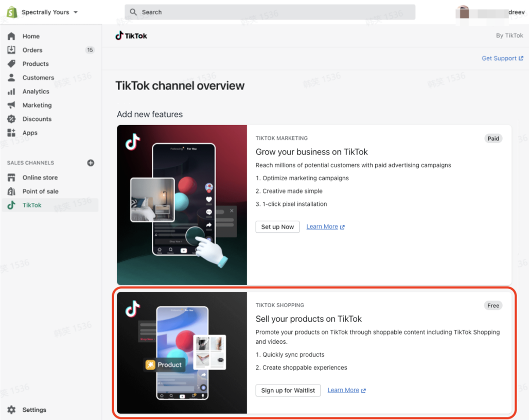The image size is (529, 420).
Task: Open Customers in sidebar
Action: (x=38, y=78)
